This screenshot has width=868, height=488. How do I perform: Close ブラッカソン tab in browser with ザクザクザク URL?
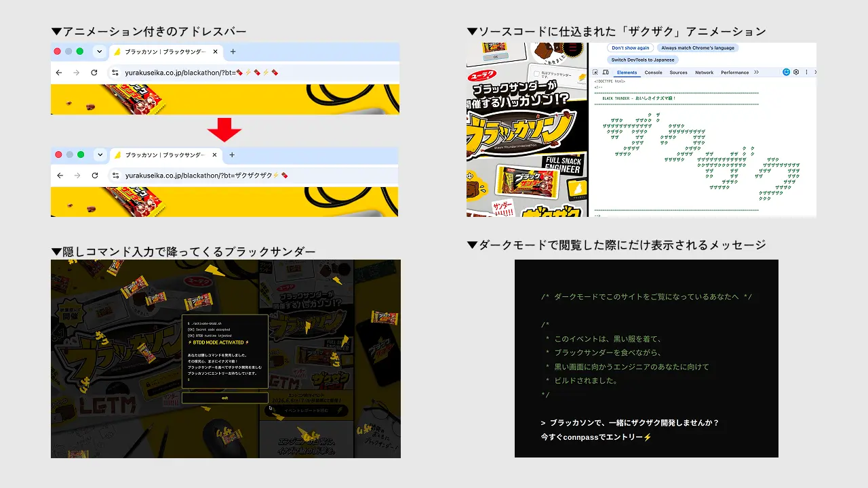[x=215, y=155]
